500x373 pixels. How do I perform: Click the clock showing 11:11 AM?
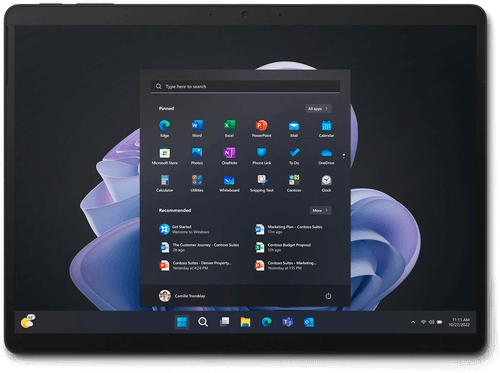point(459,322)
